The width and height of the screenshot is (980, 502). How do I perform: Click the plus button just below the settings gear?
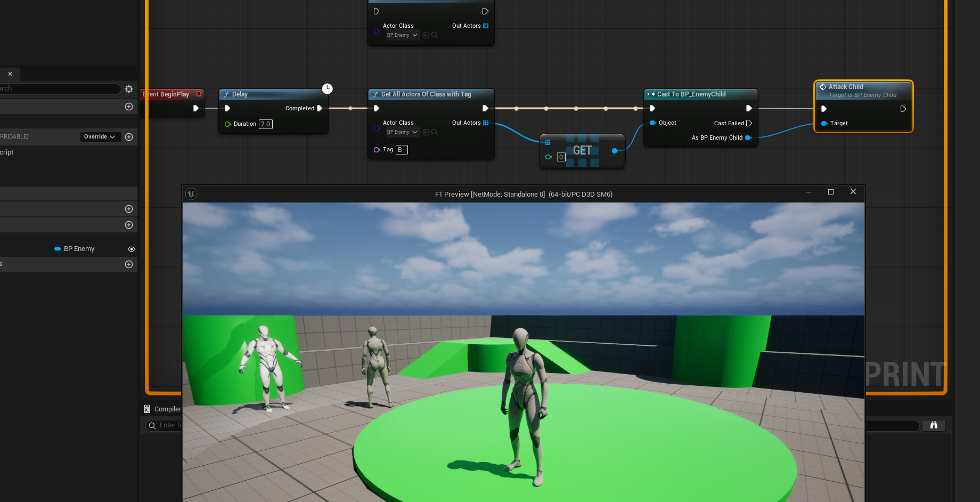[x=129, y=107]
